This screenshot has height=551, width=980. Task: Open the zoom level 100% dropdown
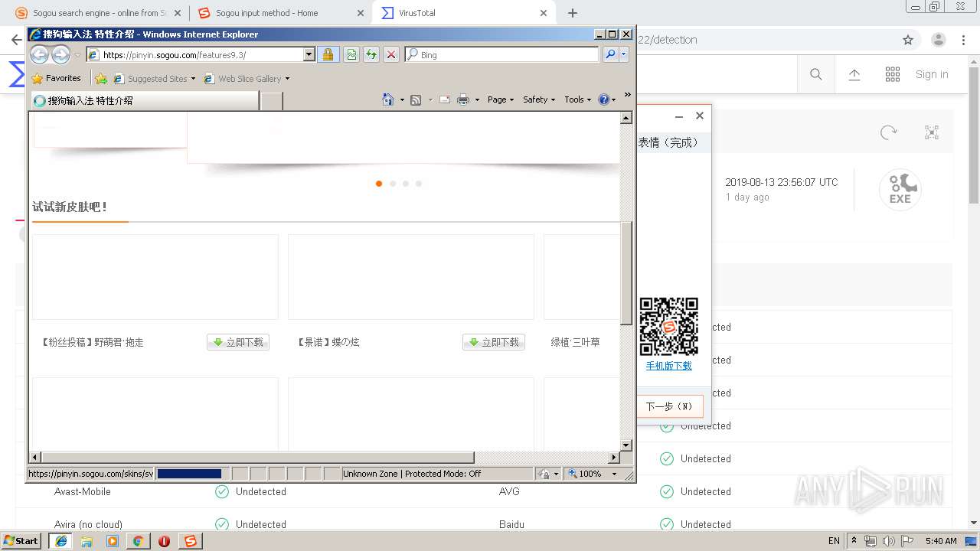(x=614, y=474)
